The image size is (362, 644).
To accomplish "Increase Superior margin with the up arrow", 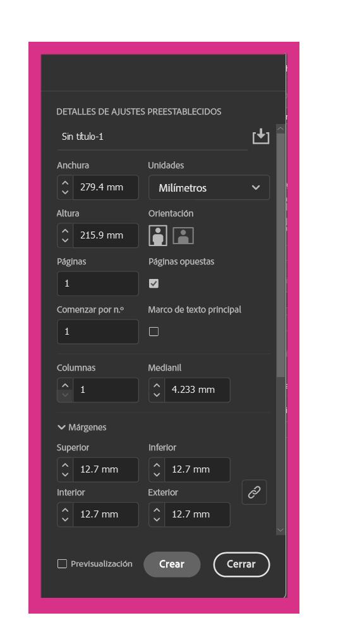I will pyautogui.click(x=65, y=465).
